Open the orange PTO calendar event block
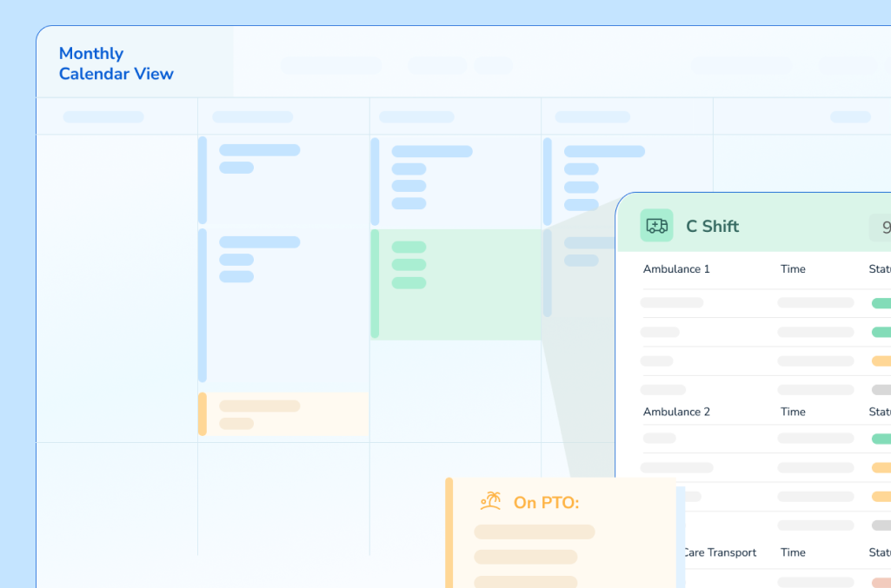 (x=283, y=414)
